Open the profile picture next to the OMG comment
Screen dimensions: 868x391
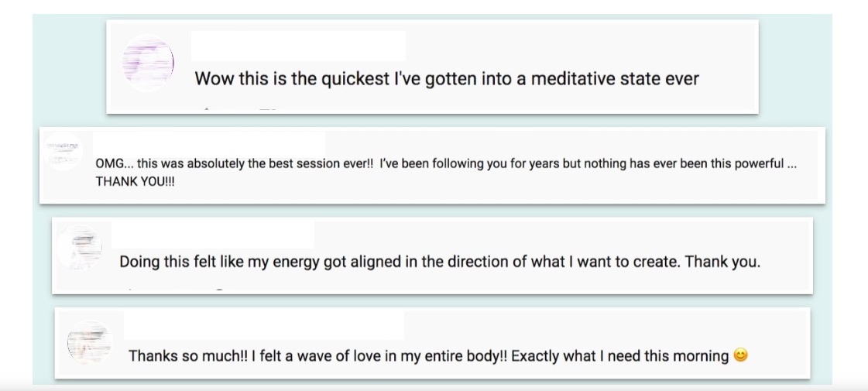pos(63,151)
